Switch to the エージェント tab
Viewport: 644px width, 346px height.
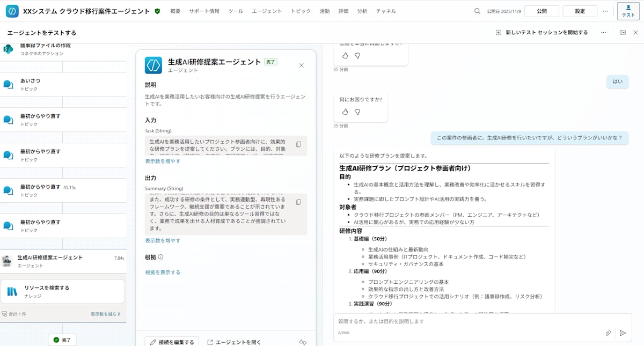pyautogui.click(x=267, y=11)
